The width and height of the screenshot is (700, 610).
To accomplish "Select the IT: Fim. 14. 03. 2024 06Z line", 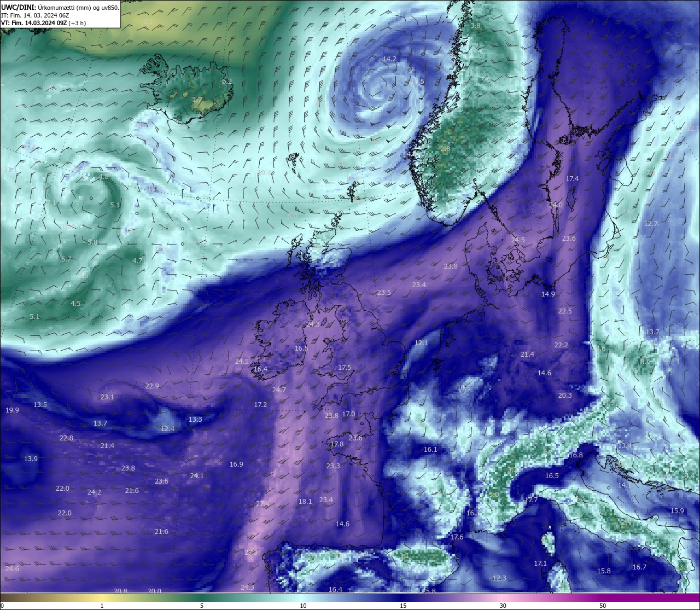I will coord(35,15).
